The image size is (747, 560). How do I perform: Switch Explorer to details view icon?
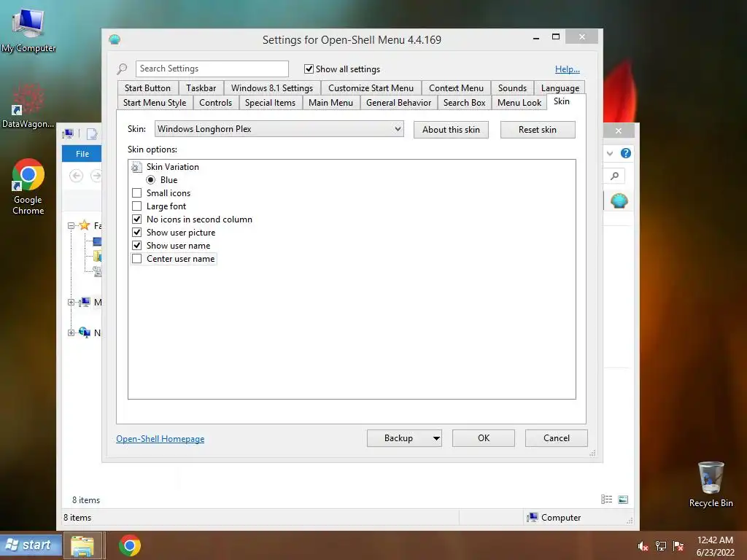606,499
